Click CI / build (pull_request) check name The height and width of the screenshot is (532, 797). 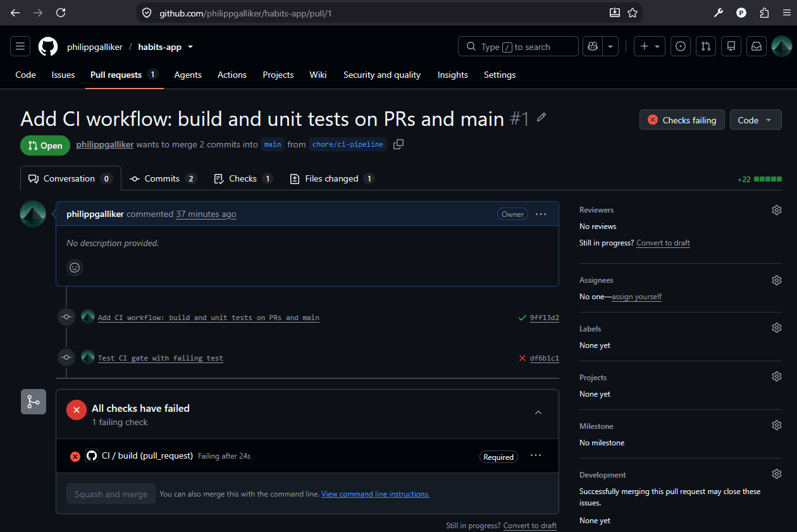click(147, 455)
